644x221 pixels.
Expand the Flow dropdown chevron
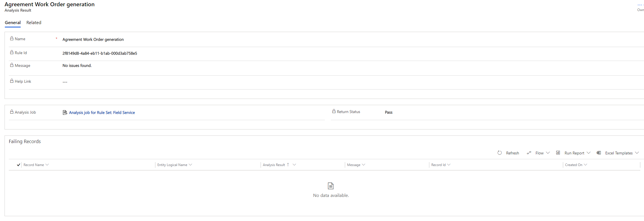pyautogui.click(x=548, y=153)
